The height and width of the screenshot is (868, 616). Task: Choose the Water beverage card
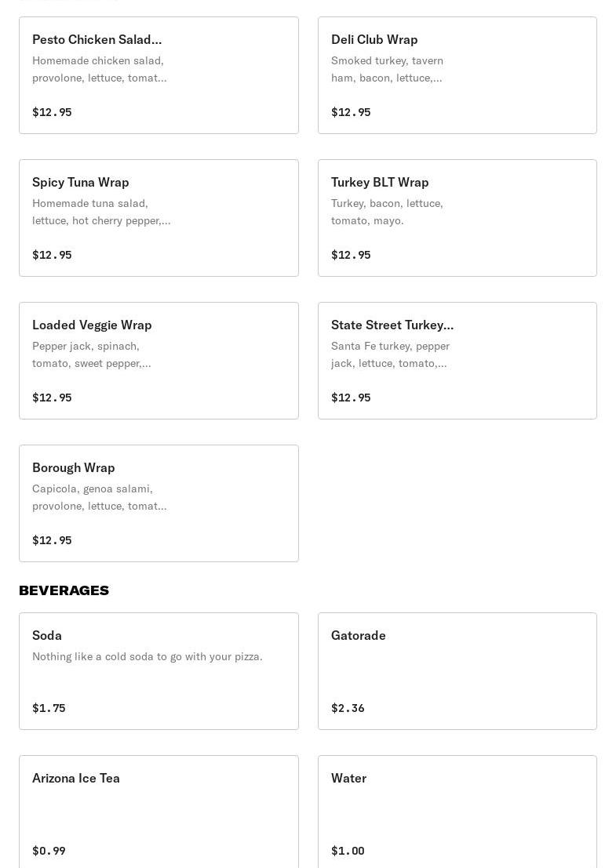[457, 812]
